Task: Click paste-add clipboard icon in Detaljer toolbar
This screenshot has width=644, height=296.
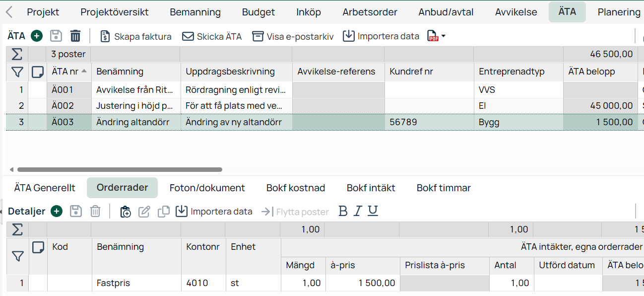Action: coord(126,212)
